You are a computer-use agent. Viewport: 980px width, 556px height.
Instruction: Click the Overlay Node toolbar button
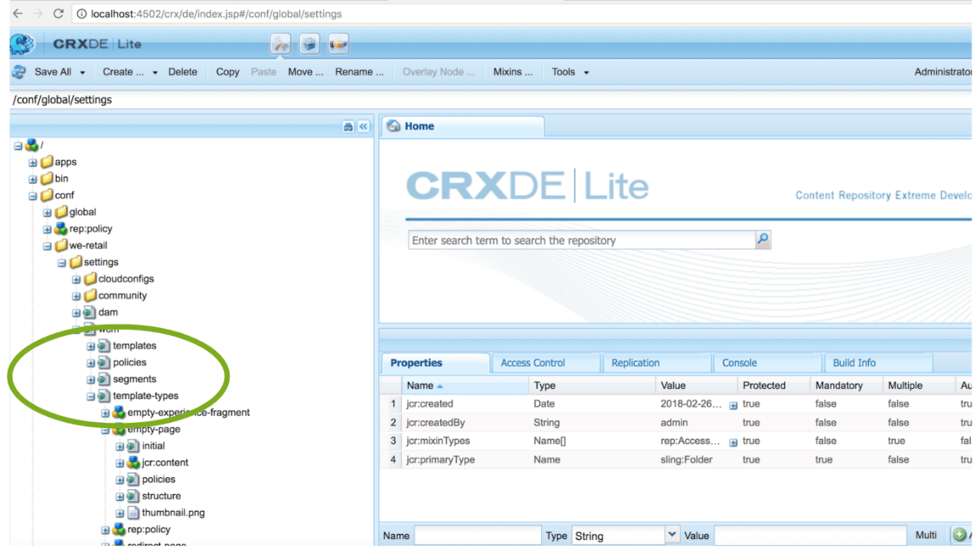coord(439,72)
